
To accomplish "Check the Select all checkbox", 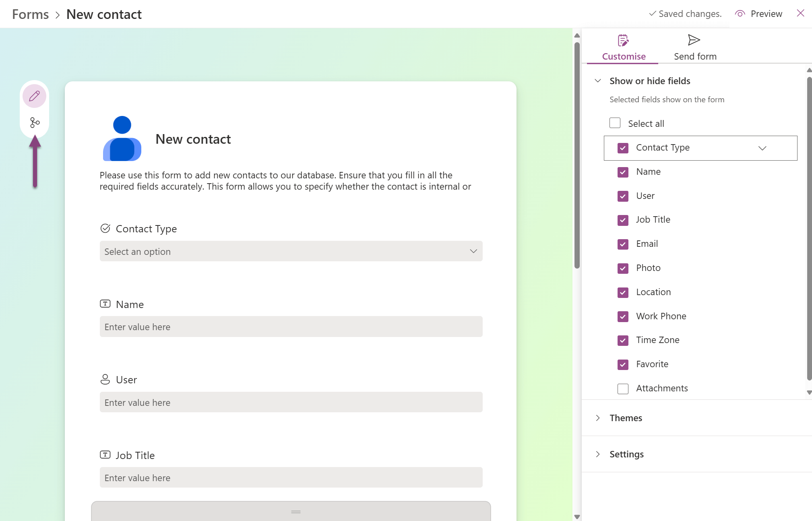I will [x=615, y=123].
